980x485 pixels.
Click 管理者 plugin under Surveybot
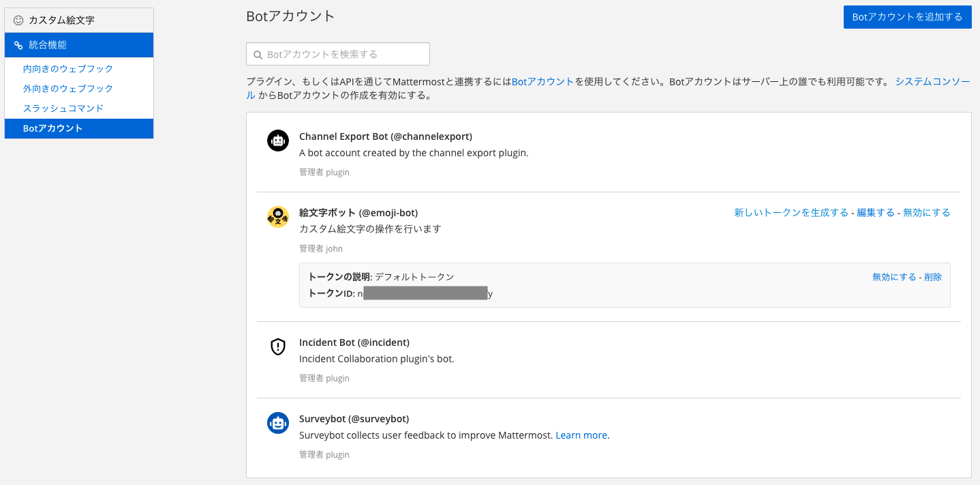coord(324,455)
